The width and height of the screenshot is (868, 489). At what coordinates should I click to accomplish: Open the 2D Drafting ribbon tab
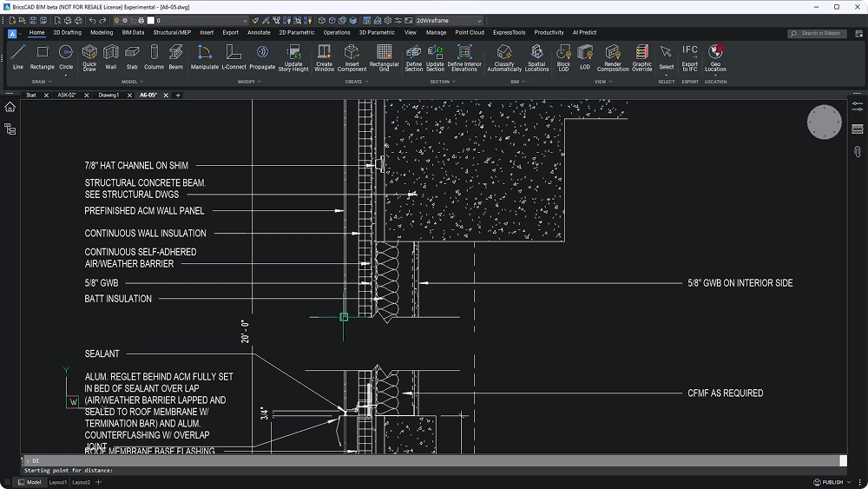67,33
